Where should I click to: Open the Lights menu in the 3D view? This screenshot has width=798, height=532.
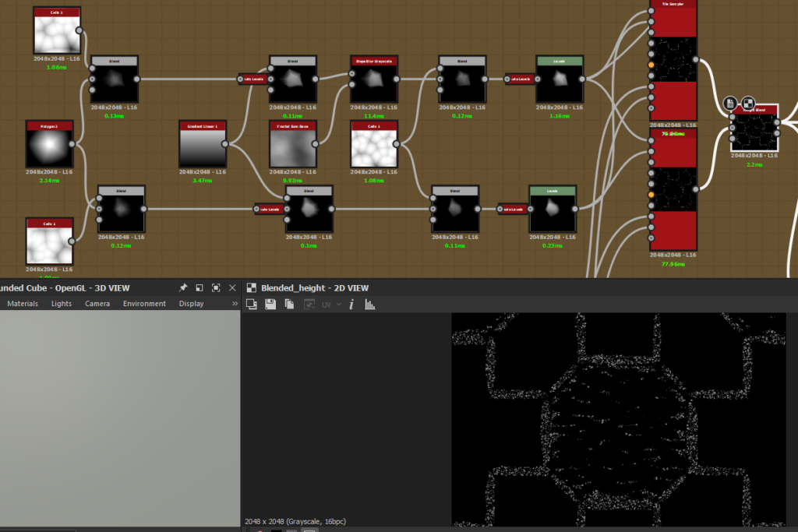coord(62,304)
